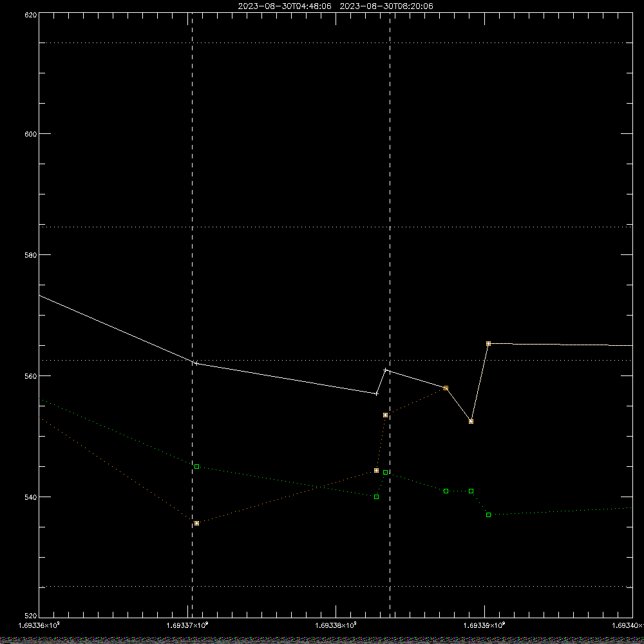Select the x-axis label 1.69338×10⁹
644x644 pixels.
click(x=336, y=625)
